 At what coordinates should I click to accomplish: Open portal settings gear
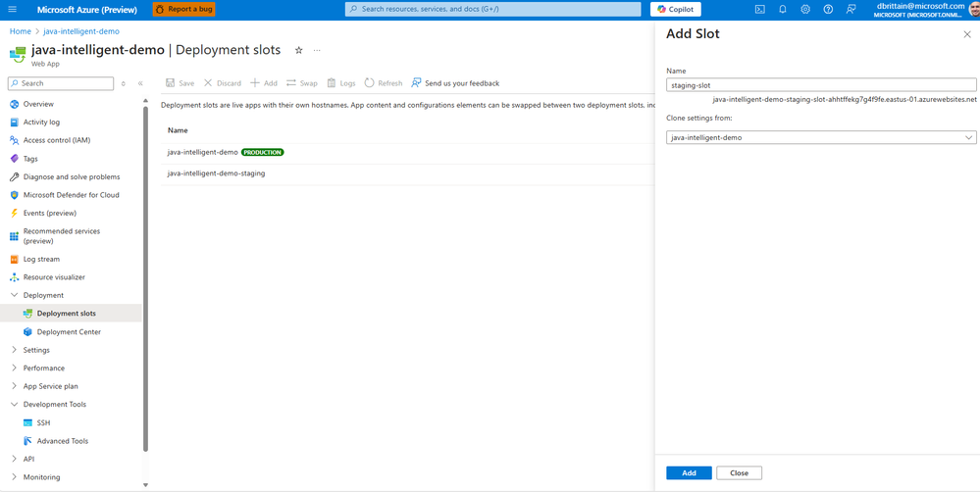pyautogui.click(x=805, y=10)
